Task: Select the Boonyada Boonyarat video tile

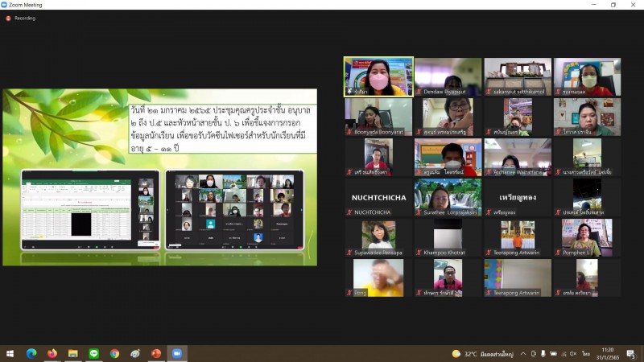Action: [x=378, y=117]
